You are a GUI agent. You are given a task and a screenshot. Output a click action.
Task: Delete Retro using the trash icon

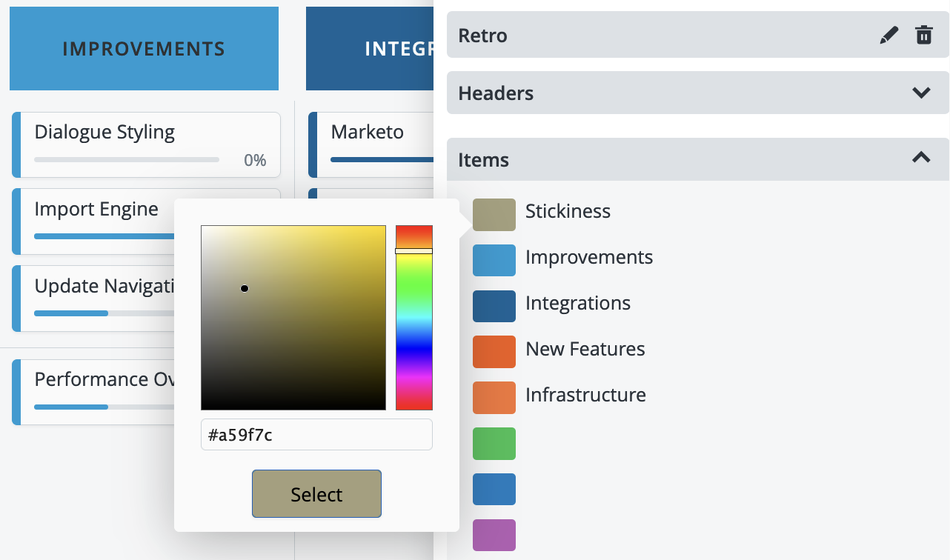pyautogui.click(x=923, y=36)
